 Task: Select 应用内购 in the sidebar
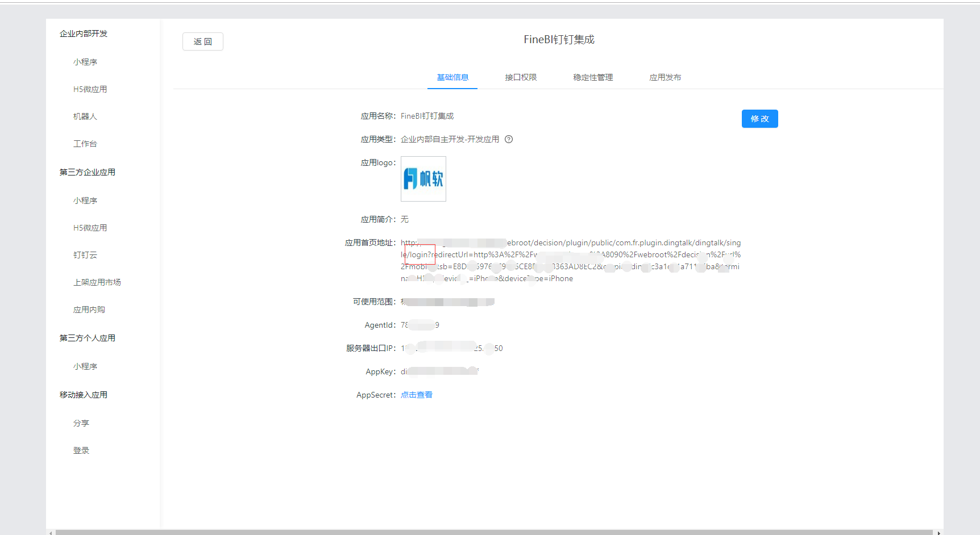(89, 310)
